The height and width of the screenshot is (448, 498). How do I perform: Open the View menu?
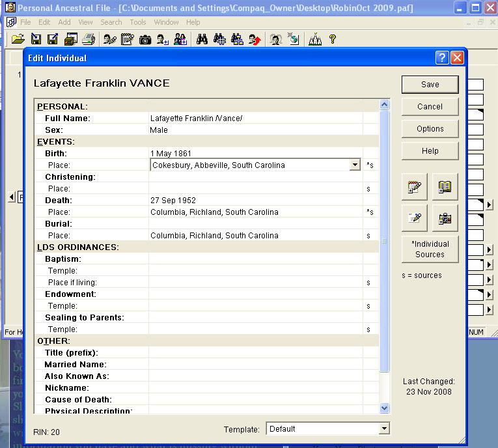[85, 22]
